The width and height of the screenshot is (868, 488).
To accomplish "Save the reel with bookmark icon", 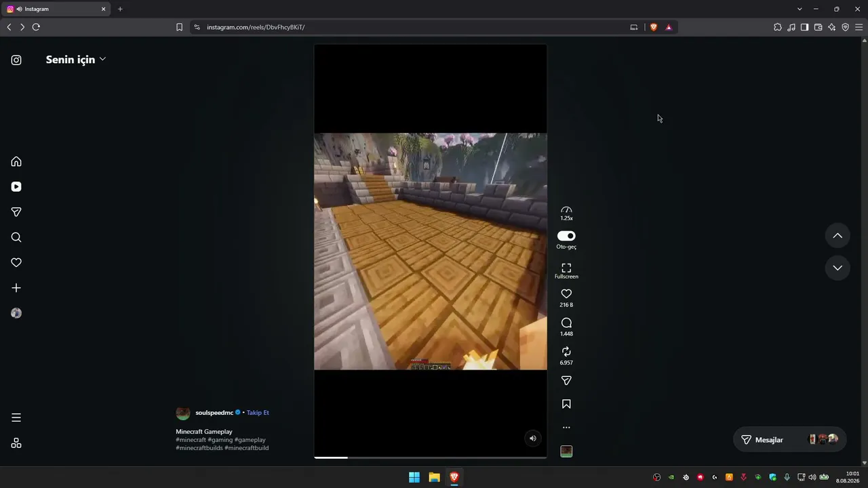I will (x=566, y=404).
